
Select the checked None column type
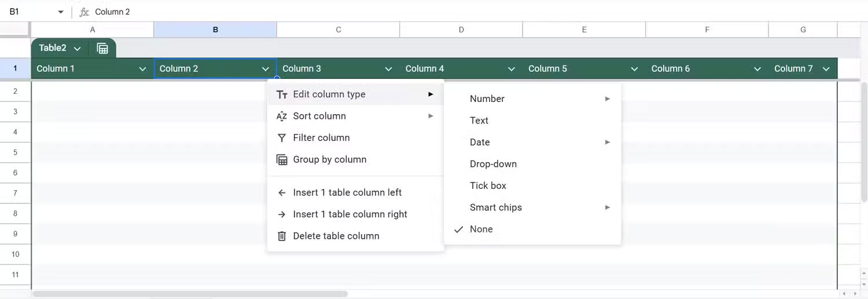pyautogui.click(x=481, y=229)
